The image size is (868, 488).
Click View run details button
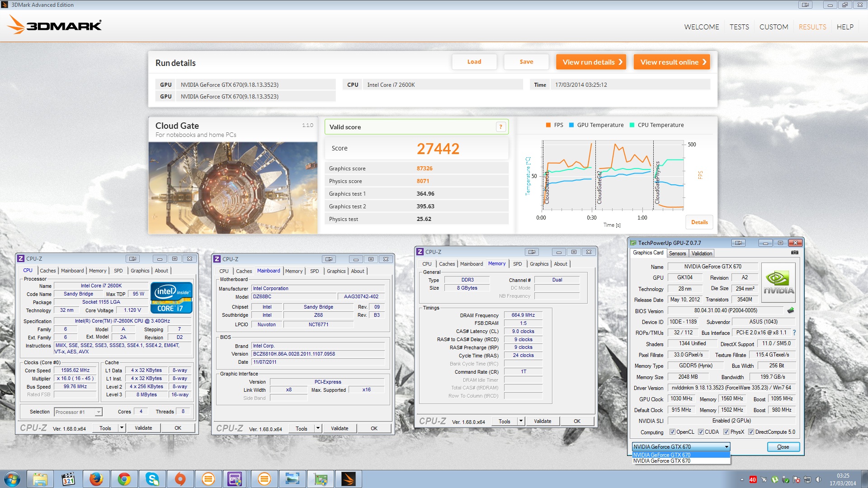point(591,62)
